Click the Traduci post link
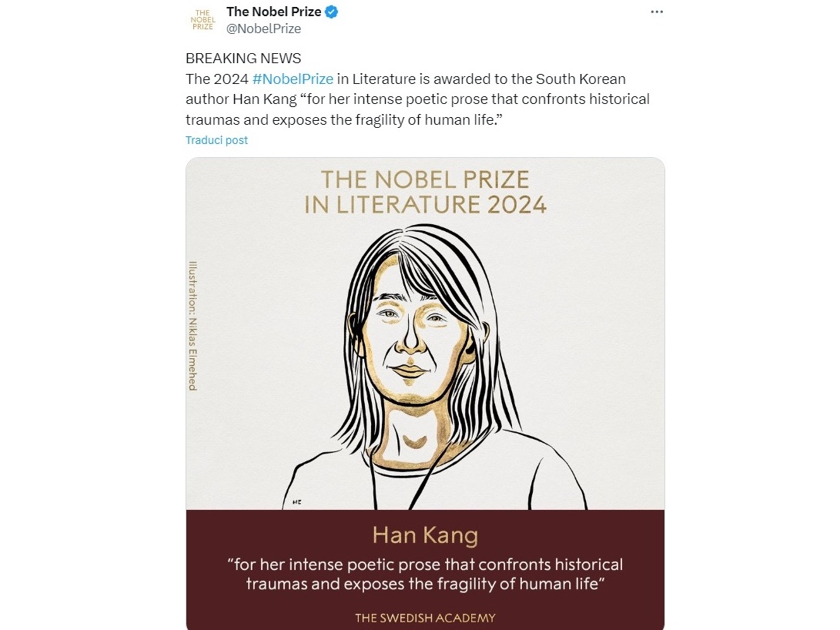840x630 pixels. click(216, 140)
